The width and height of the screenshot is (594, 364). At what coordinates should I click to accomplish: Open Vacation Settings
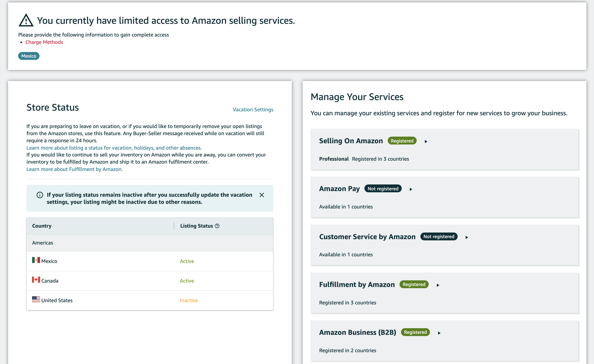(253, 109)
